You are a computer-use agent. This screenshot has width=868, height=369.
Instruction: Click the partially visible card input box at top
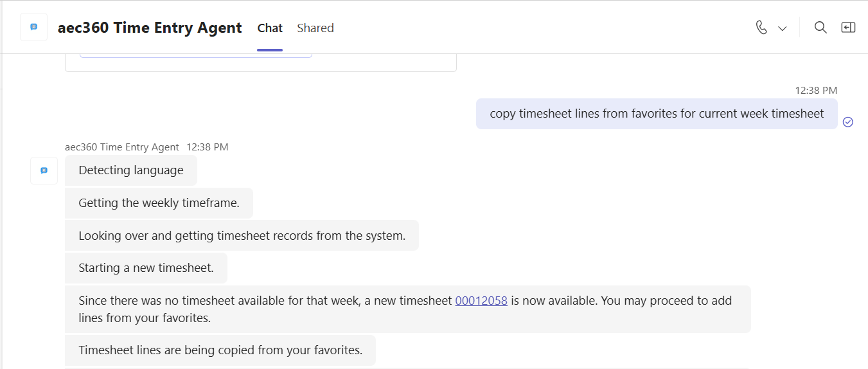click(x=196, y=55)
